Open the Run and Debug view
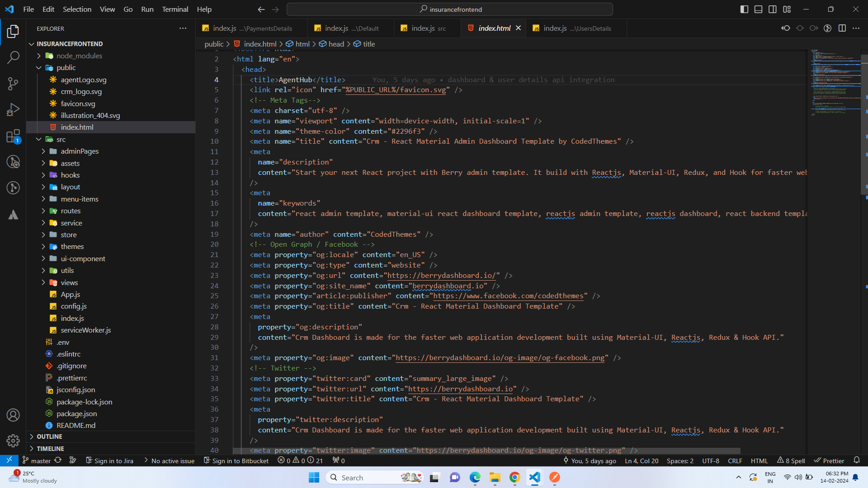The height and width of the screenshot is (488, 868). tap(13, 109)
